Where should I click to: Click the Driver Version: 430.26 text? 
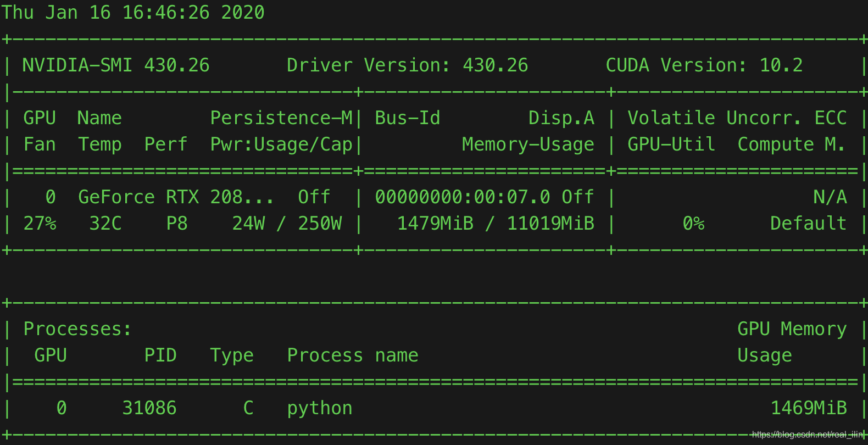407,65
